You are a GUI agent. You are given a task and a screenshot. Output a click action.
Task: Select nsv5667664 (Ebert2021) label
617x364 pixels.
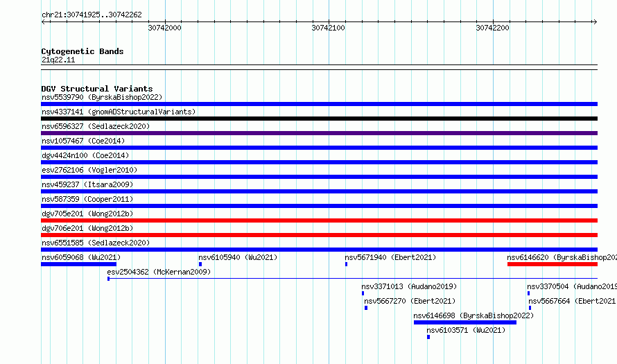click(x=573, y=301)
